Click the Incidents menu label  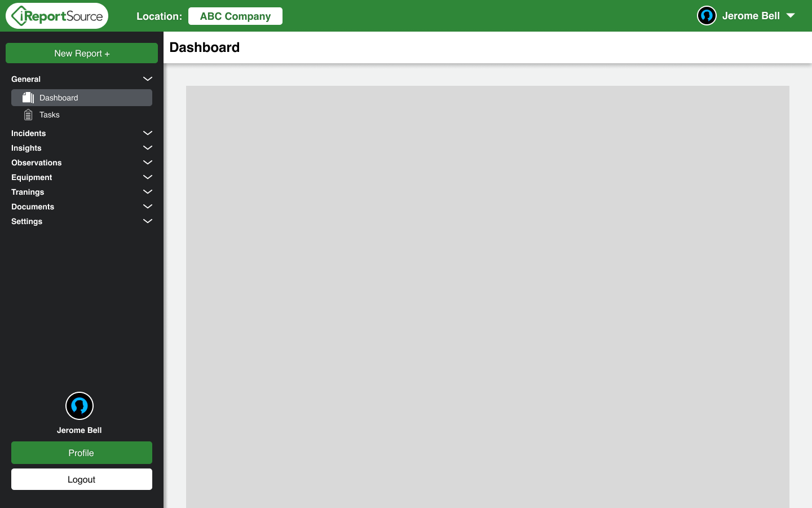pyautogui.click(x=29, y=133)
